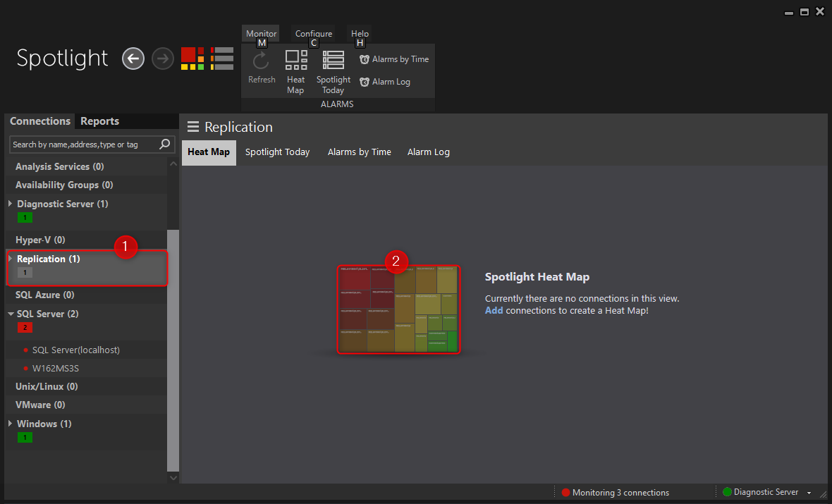Click the hamburger menu beside Replication

click(192, 127)
